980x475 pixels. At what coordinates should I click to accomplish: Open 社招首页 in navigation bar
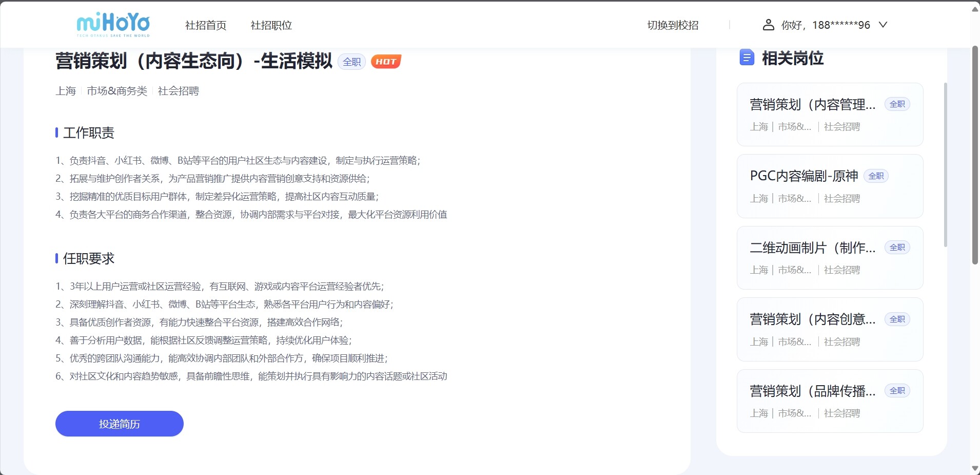(206, 25)
